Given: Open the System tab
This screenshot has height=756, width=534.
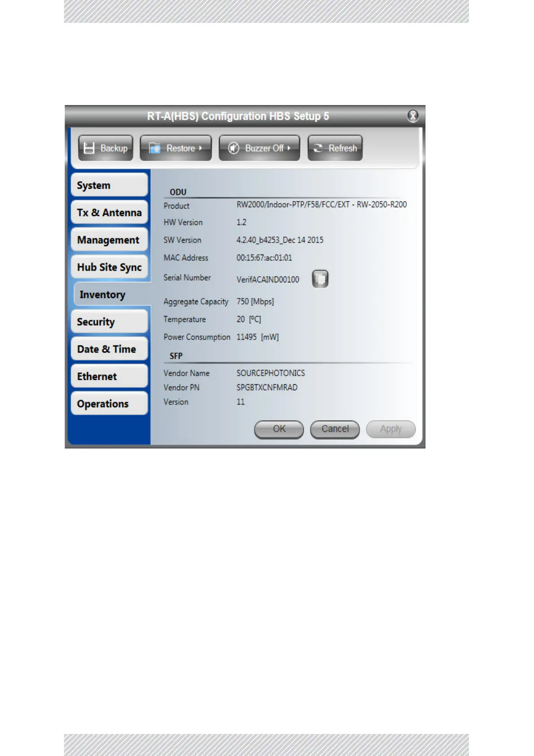Looking at the screenshot, I should click(109, 185).
